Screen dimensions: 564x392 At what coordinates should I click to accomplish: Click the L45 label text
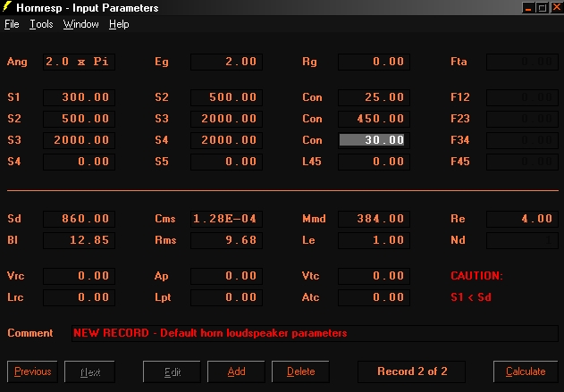(x=312, y=162)
